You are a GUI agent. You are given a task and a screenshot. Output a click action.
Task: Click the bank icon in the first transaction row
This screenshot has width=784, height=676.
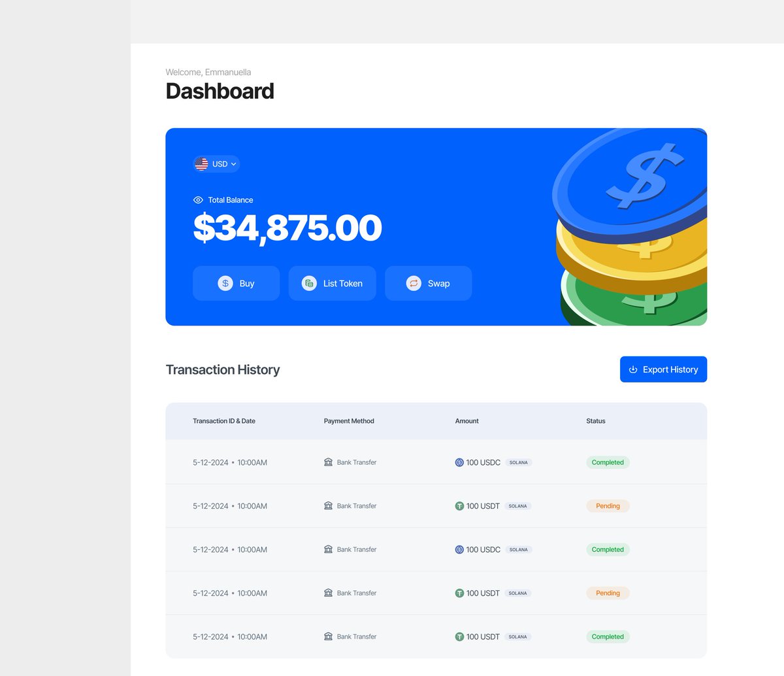click(329, 462)
